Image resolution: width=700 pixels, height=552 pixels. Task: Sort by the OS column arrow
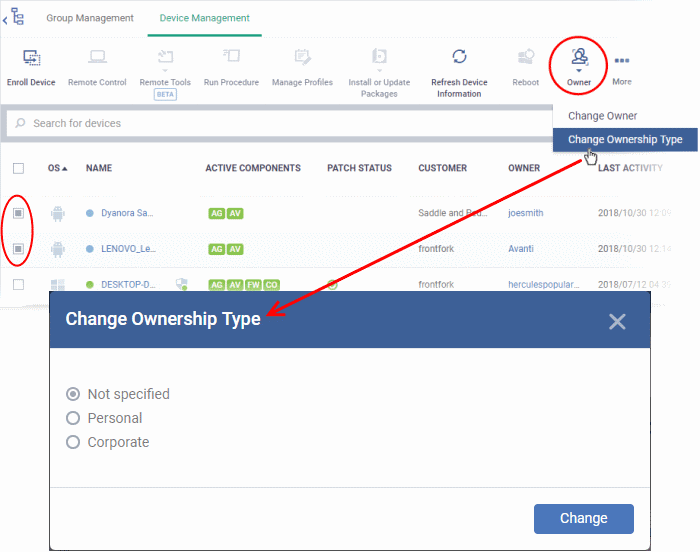[x=64, y=168]
